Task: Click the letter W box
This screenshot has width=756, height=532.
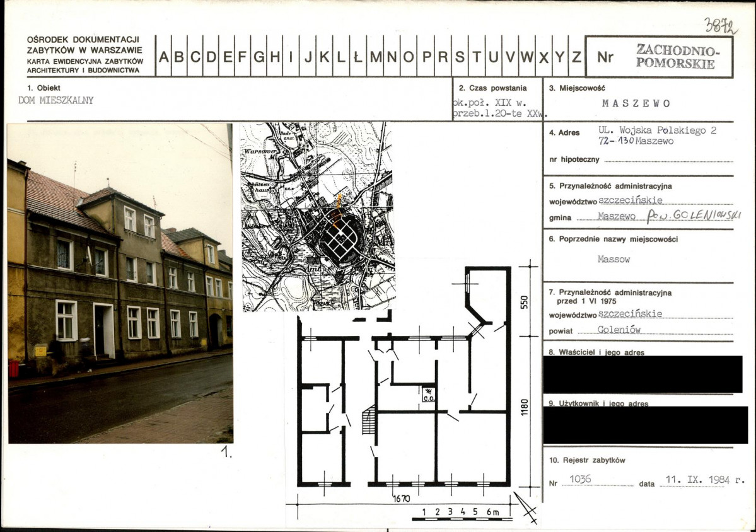Action: (527, 56)
